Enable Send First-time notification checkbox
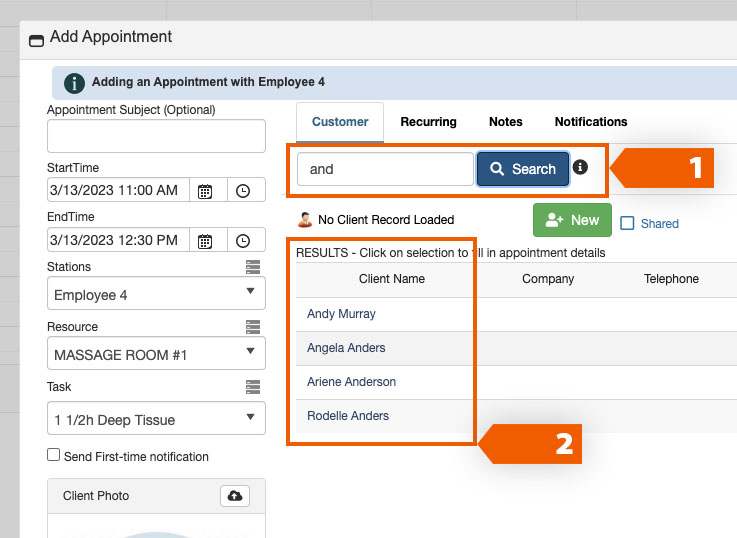The height and width of the screenshot is (538, 737). click(x=54, y=456)
